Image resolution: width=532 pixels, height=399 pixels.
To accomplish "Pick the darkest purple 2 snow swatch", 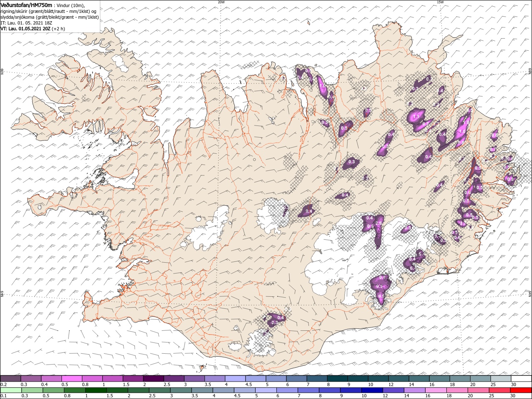I will pos(153,378).
